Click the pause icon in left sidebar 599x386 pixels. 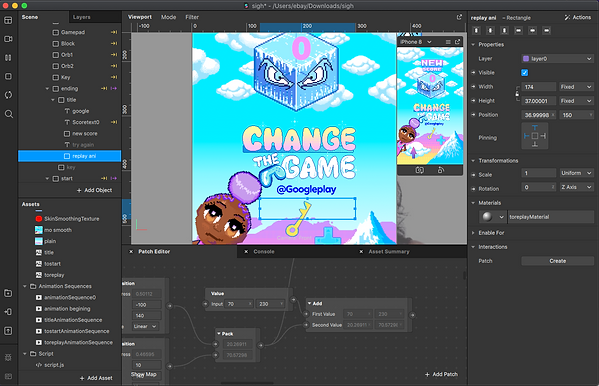[x=8, y=58]
